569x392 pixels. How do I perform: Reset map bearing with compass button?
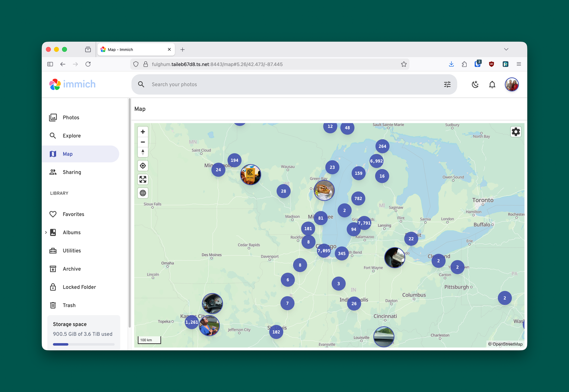143,152
